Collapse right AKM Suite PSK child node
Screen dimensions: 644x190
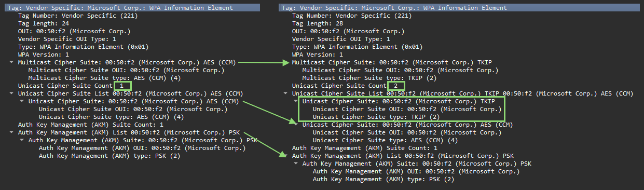296,164
